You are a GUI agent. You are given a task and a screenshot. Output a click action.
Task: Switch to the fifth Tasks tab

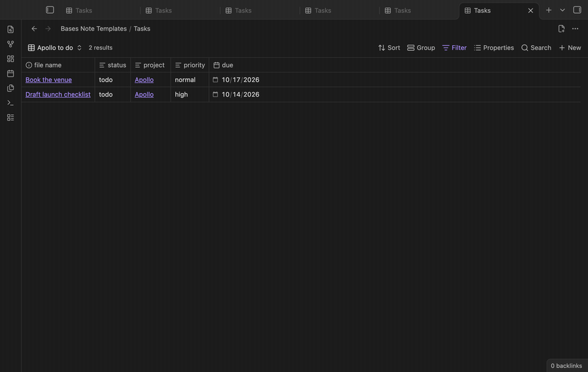pos(419,10)
